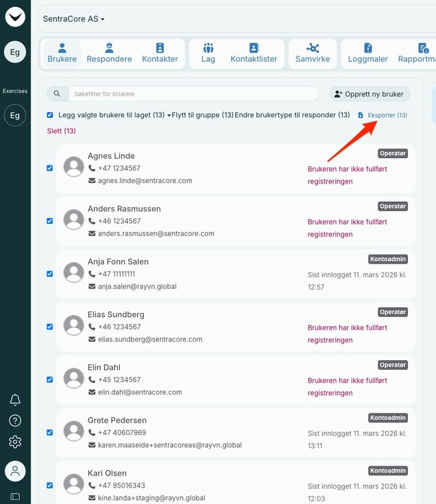436x504 pixels.
Task: Uncheck the select-all users checkbox
Action: click(50, 115)
